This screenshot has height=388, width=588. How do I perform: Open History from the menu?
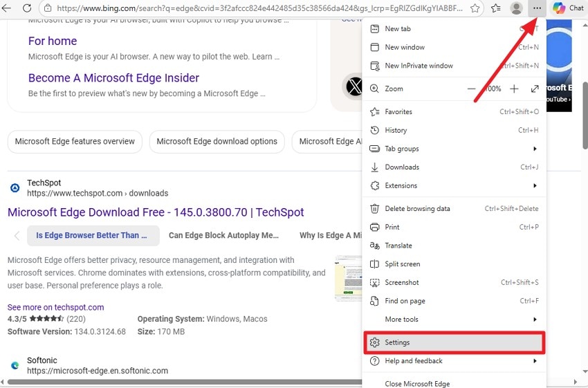454,130
